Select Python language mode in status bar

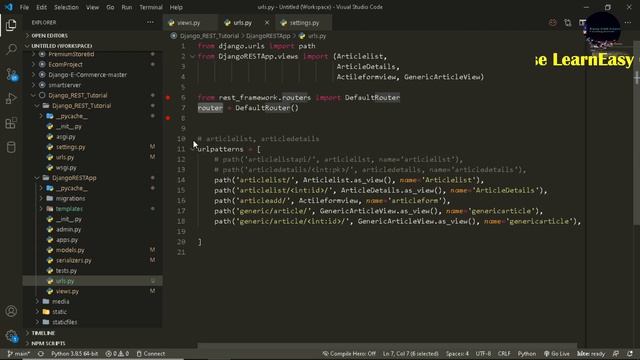coord(527,354)
